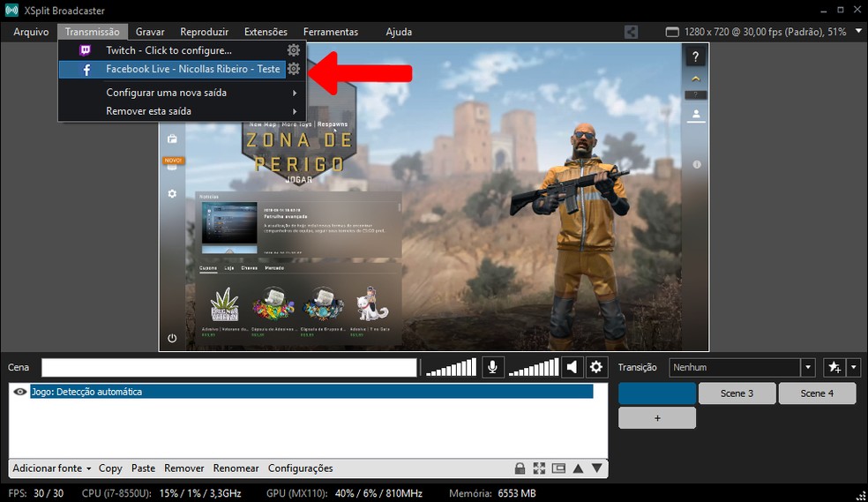Screen dimensions: 868x502
Task: Click the XSplit Broadcaster logo icon
Action: pos(11,11)
